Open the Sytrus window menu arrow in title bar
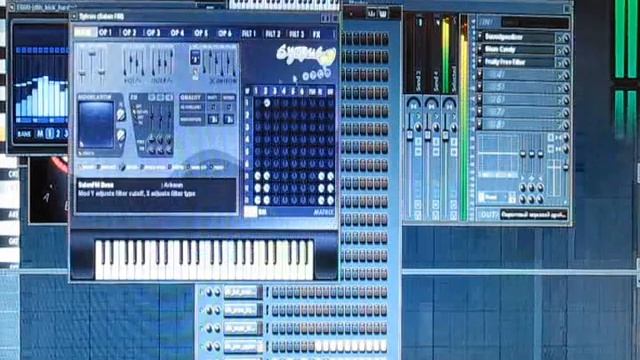Image resolution: width=640 pixels, height=360 pixels. point(74,17)
